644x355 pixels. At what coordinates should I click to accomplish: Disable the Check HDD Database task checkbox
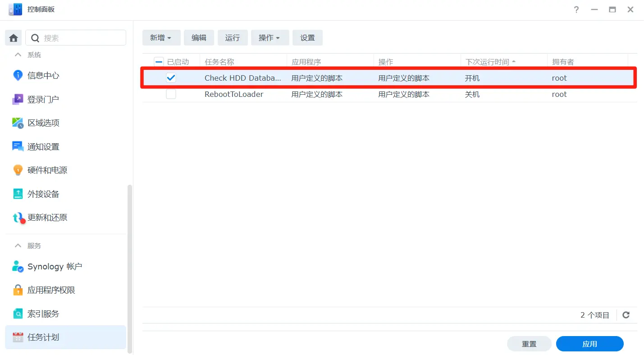pyautogui.click(x=171, y=78)
